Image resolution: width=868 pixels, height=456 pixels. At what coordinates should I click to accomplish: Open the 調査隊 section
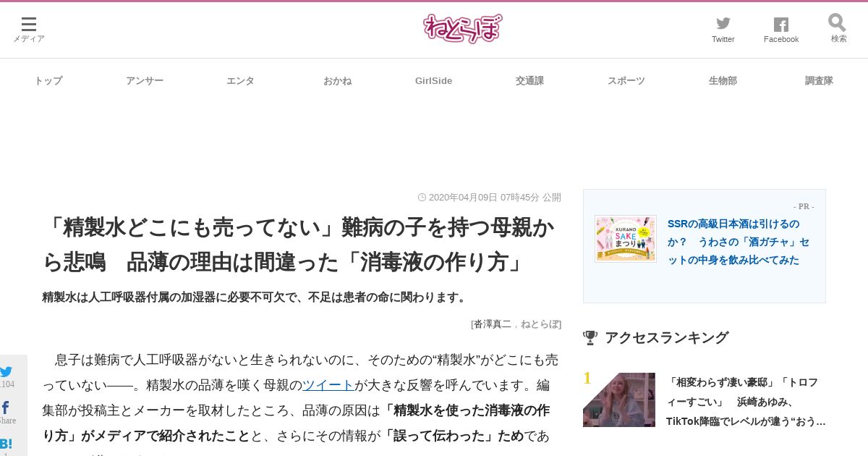pyautogui.click(x=819, y=80)
